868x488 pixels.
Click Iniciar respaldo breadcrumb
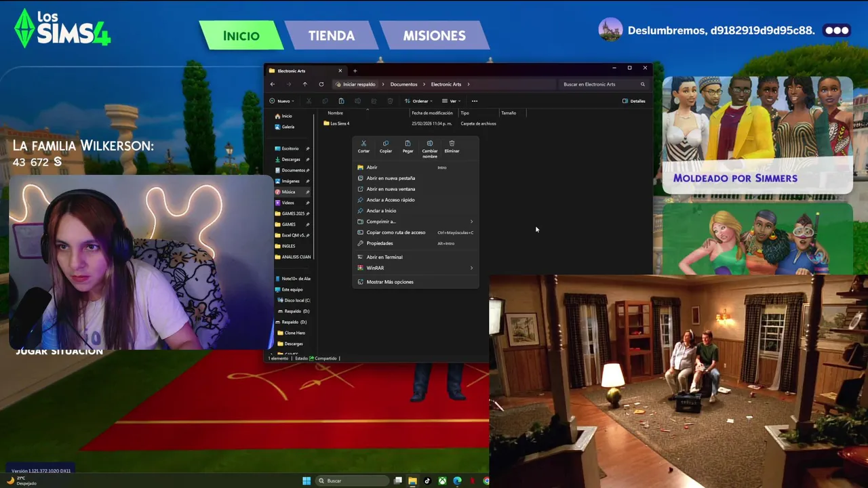click(x=359, y=84)
